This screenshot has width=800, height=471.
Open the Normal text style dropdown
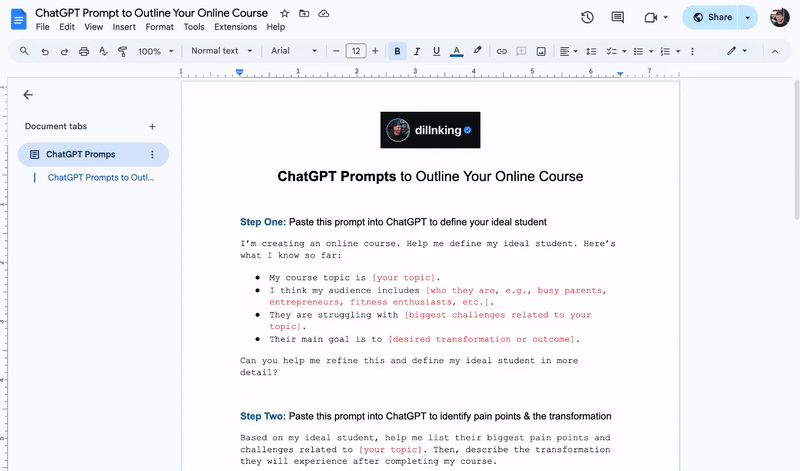click(x=221, y=51)
